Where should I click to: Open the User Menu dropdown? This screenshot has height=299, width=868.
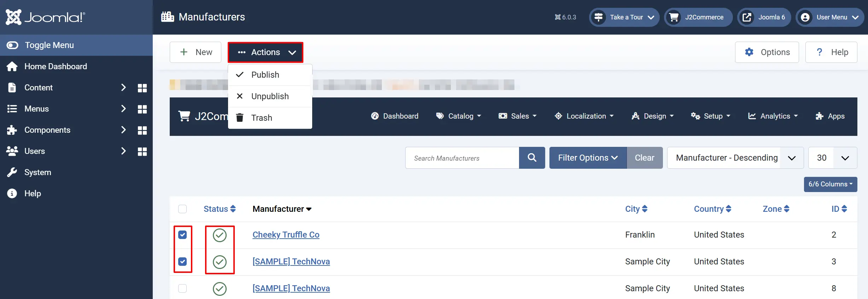tap(830, 17)
